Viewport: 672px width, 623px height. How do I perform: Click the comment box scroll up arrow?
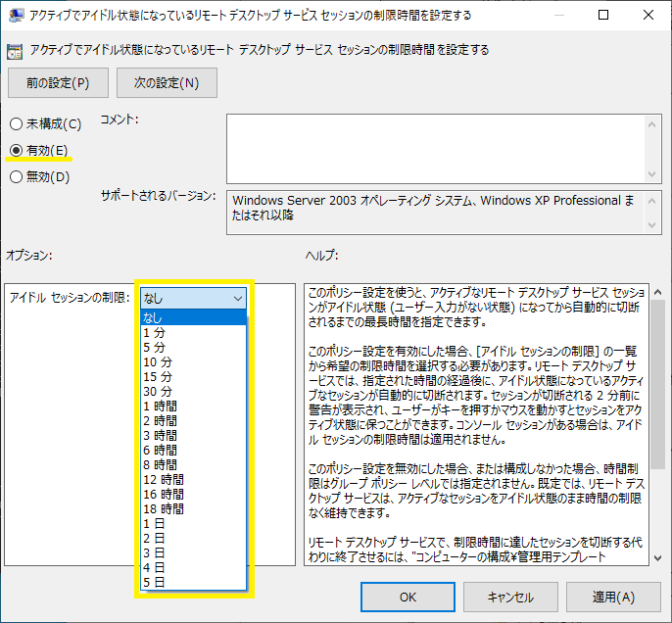pos(651,124)
